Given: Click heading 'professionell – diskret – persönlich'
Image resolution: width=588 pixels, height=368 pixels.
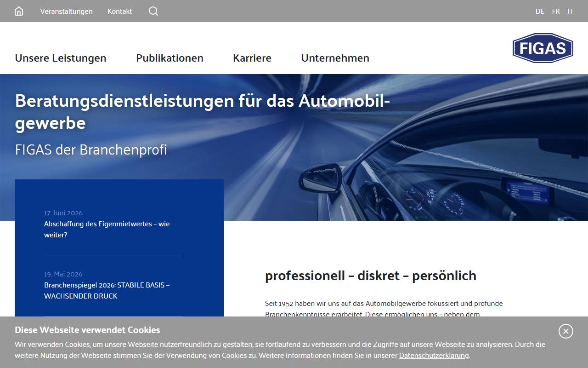Looking at the screenshot, I should tap(371, 276).
